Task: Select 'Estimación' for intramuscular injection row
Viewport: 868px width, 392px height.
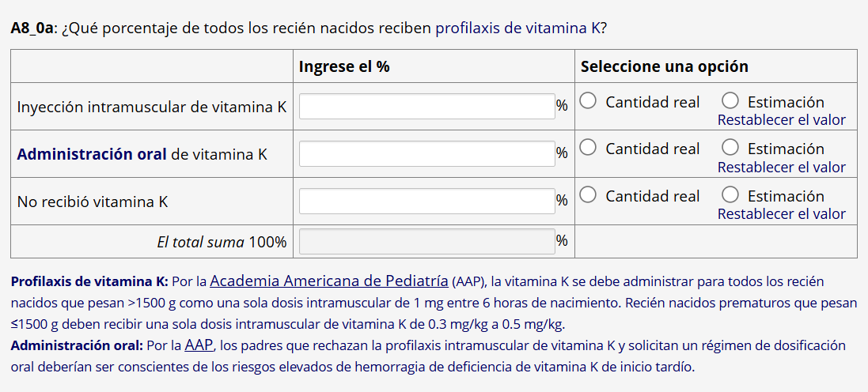Action: [x=730, y=101]
